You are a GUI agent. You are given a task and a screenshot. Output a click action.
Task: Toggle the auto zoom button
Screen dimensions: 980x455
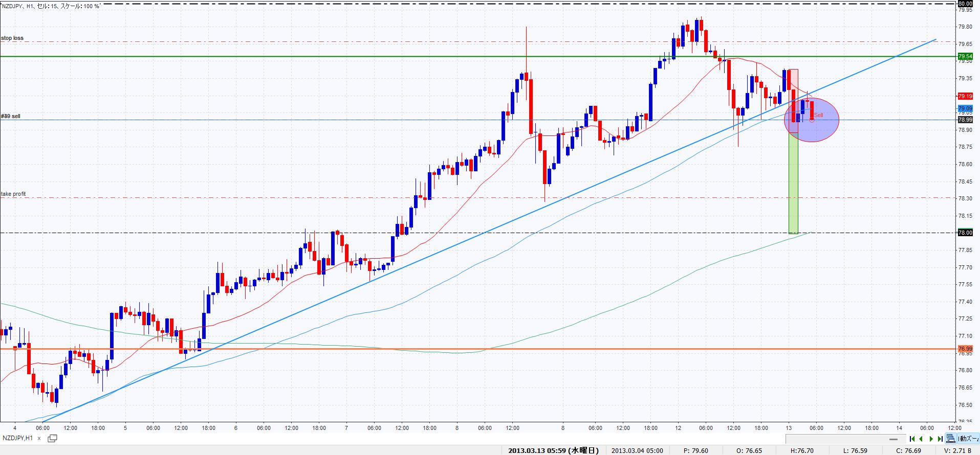(968, 439)
